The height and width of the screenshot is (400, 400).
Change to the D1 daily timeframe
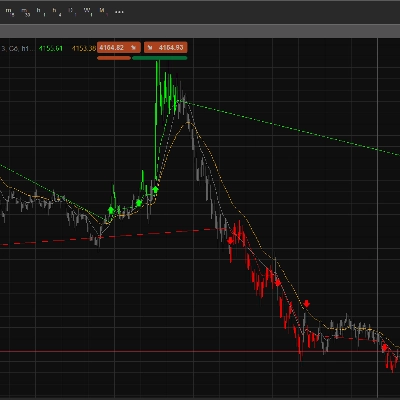pyautogui.click(x=72, y=12)
